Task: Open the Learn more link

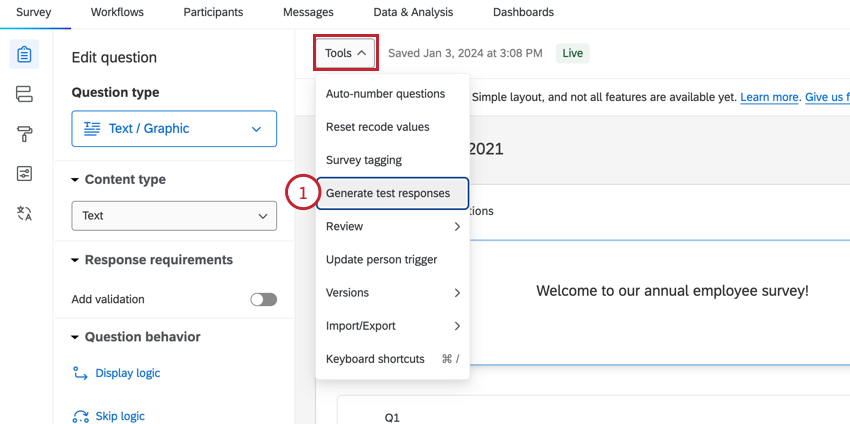Action: point(769,97)
